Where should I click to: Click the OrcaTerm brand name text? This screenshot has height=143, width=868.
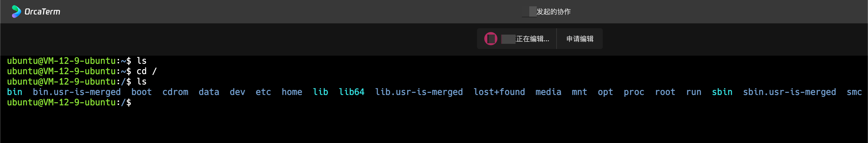pos(42,12)
